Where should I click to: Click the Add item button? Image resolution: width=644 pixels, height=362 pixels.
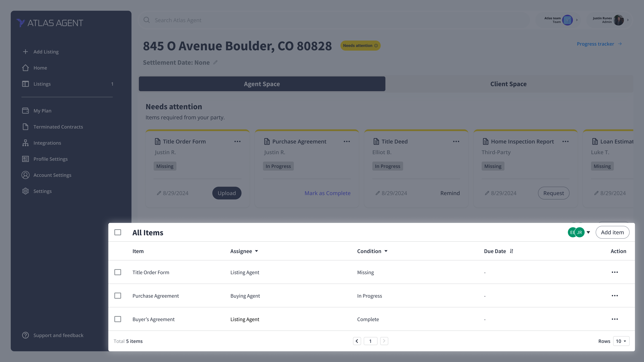pyautogui.click(x=612, y=233)
